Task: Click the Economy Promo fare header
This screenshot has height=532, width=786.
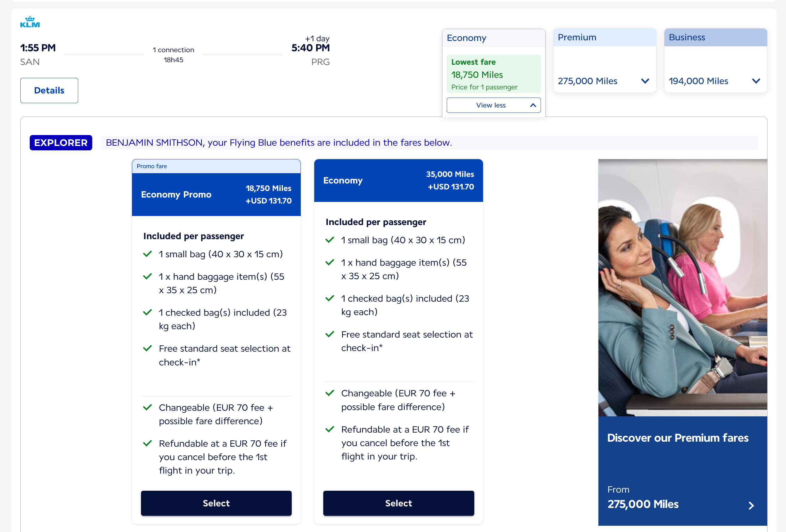Action: 216,194
